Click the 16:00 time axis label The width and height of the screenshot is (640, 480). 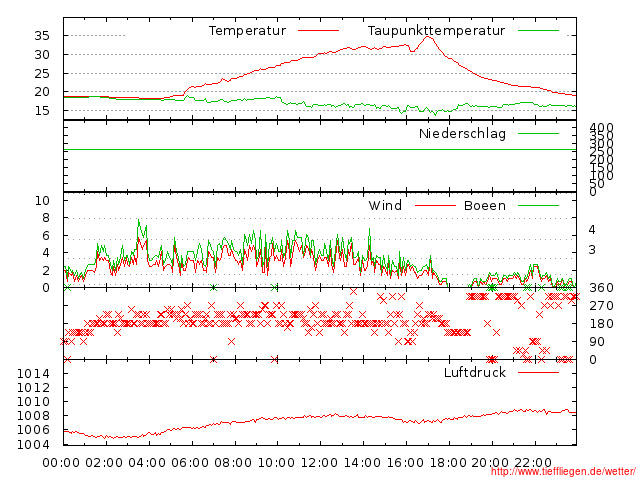405,463
